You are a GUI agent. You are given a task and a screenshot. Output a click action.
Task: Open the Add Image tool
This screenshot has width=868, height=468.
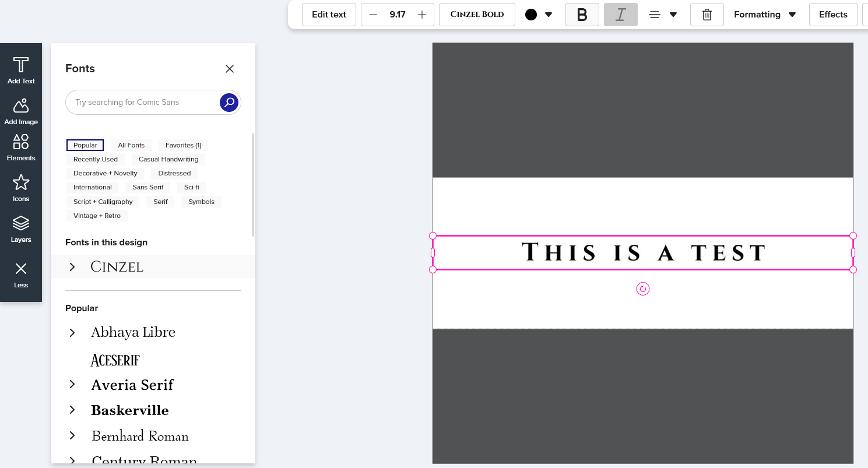tap(21, 111)
